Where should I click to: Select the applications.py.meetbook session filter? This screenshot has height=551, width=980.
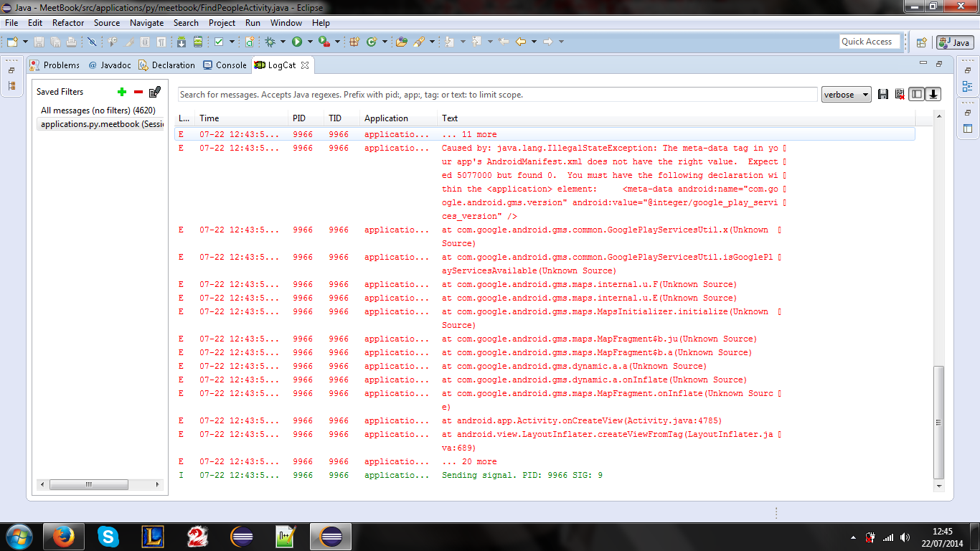[100, 124]
